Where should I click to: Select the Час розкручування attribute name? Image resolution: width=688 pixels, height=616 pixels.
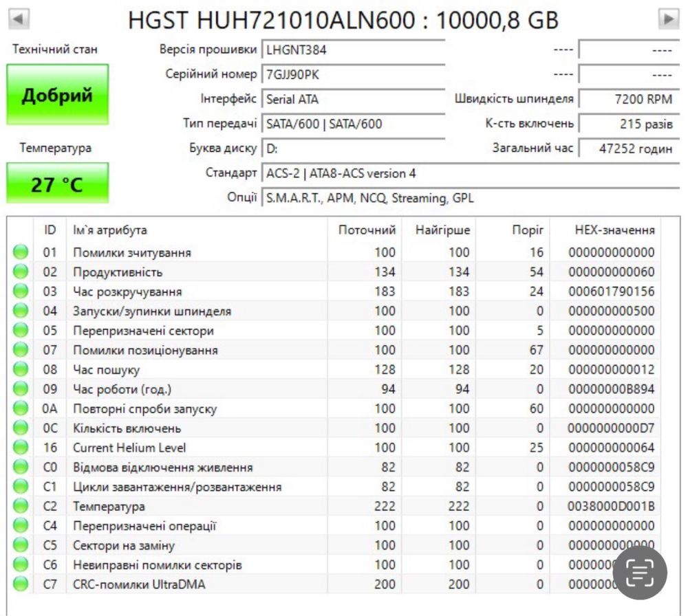pos(127,291)
